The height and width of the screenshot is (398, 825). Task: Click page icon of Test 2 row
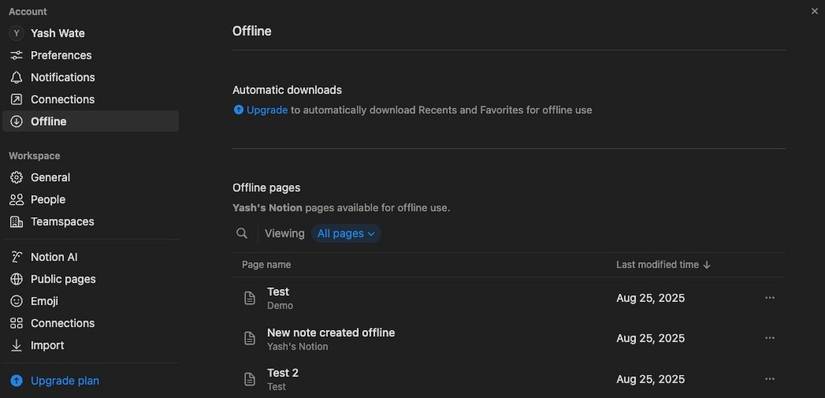pyautogui.click(x=249, y=379)
